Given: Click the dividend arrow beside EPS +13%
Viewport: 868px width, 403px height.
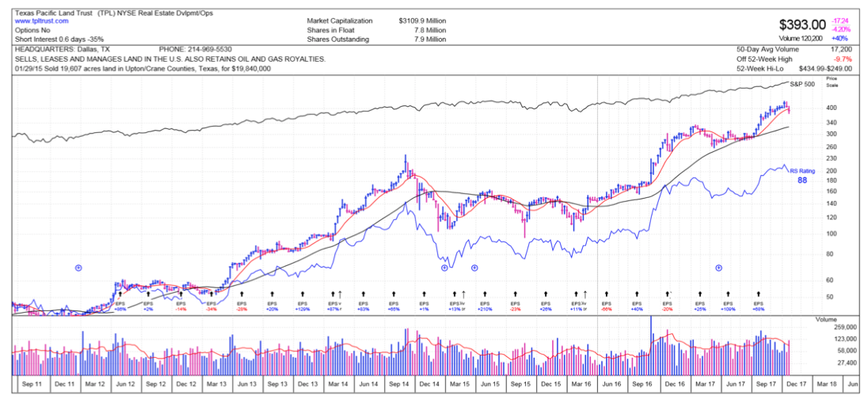Looking at the screenshot, I should 463,294.
